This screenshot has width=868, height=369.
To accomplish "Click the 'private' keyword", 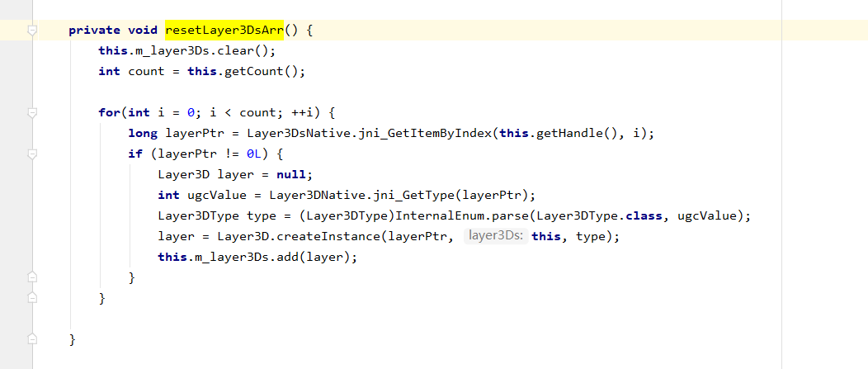I will (x=95, y=31).
